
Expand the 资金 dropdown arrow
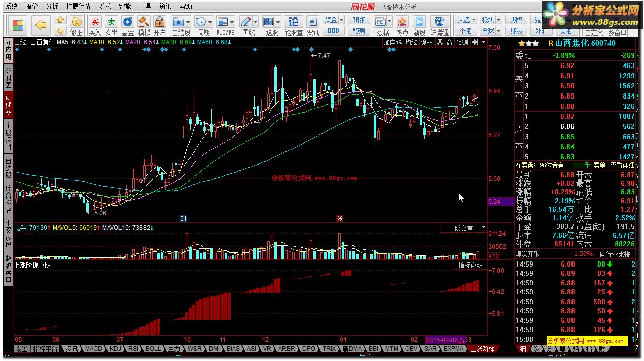tap(341, 20)
